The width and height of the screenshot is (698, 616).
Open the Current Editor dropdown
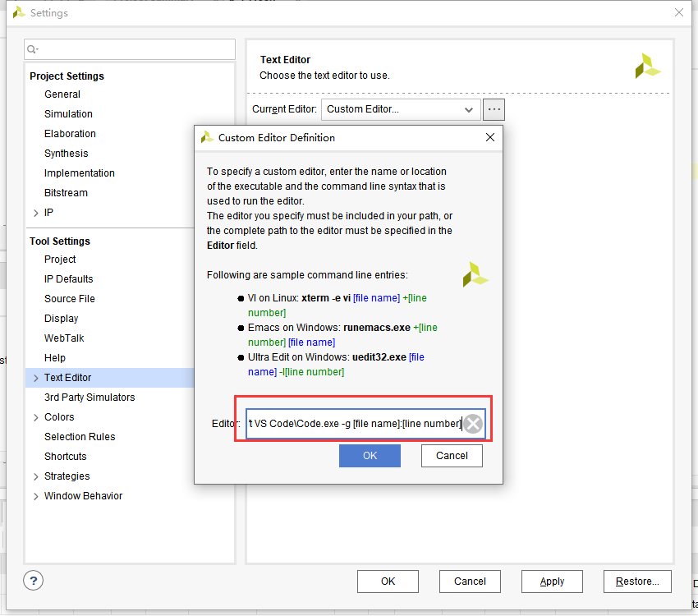click(401, 109)
